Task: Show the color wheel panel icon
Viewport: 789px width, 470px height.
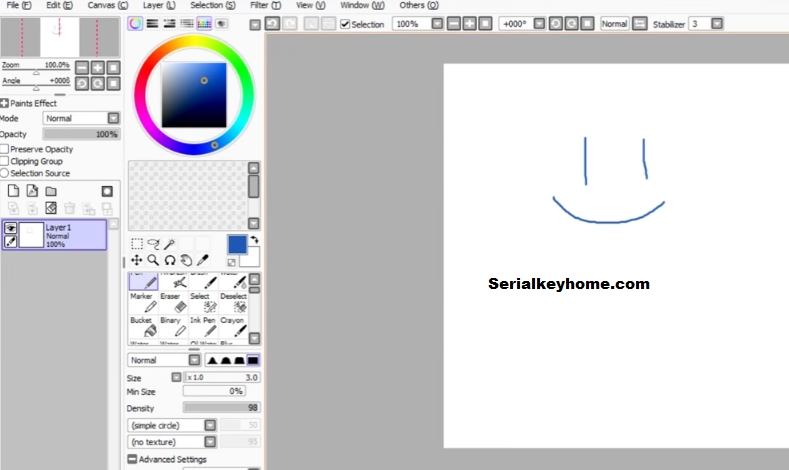Action: [135, 24]
